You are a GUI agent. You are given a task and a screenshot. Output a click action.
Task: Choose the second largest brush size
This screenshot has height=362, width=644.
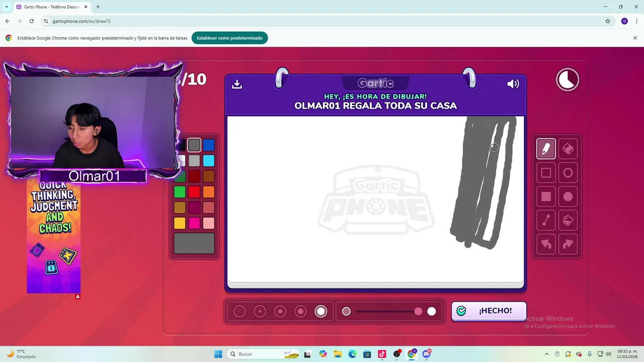pyautogui.click(x=300, y=312)
